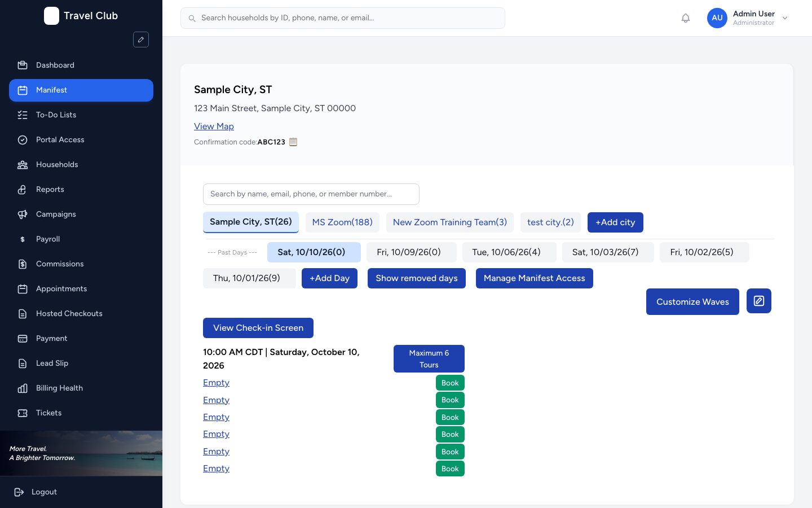Focus the member name search field
This screenshot has height=508, width=812.
[311, 194]
